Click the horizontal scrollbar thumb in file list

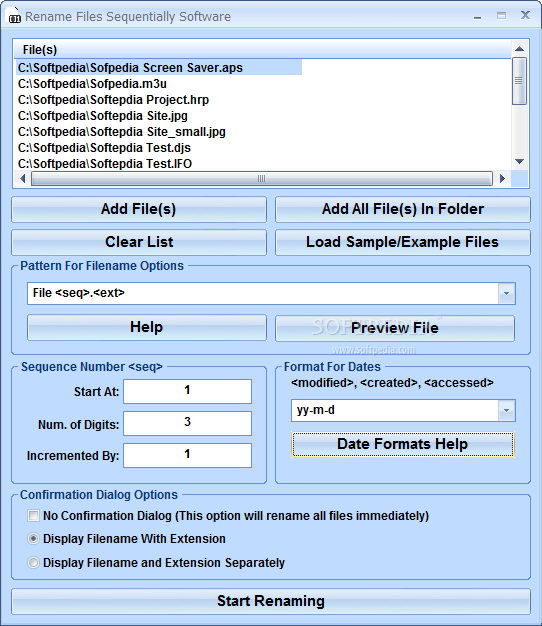click(262, 178)
